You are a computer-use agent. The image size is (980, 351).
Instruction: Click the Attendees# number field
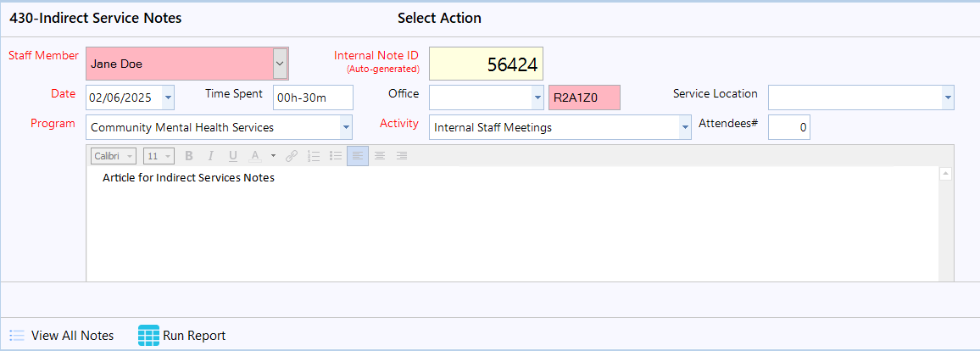788,127
